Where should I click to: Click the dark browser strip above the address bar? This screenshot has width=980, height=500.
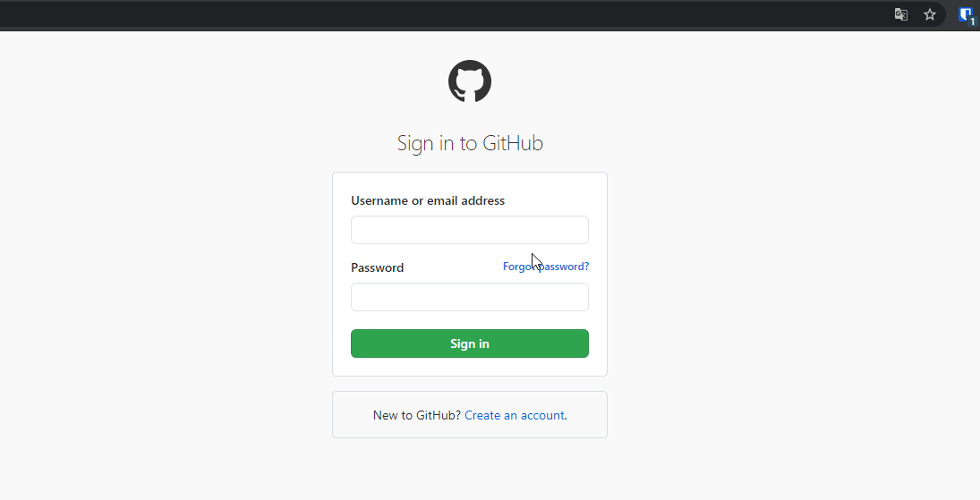coord(447,2)
